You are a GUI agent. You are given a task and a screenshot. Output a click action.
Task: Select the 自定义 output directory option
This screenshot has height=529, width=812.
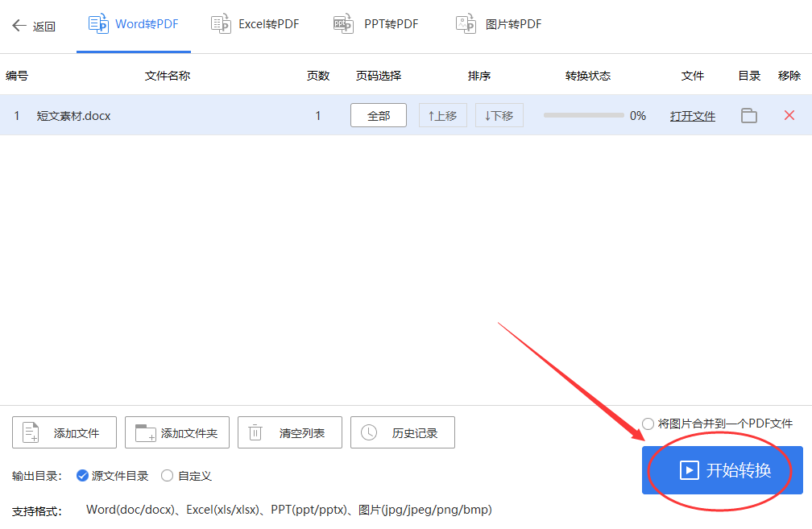(x=186, y=476)
